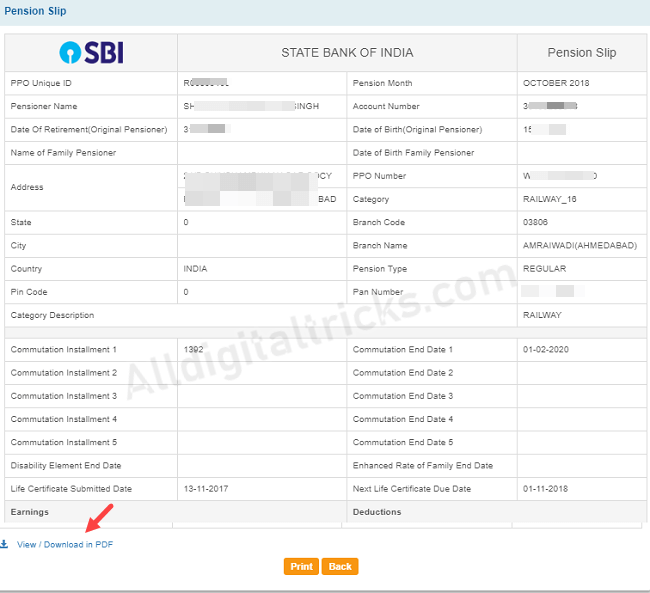Click the Pin Code label
650x593 pixels.
coord(29,292)
